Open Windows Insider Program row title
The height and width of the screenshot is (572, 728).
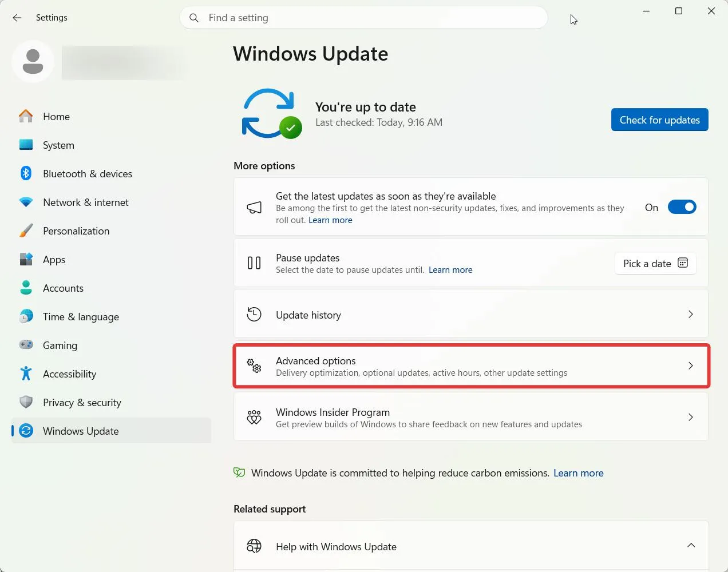(x=333, y=412)
